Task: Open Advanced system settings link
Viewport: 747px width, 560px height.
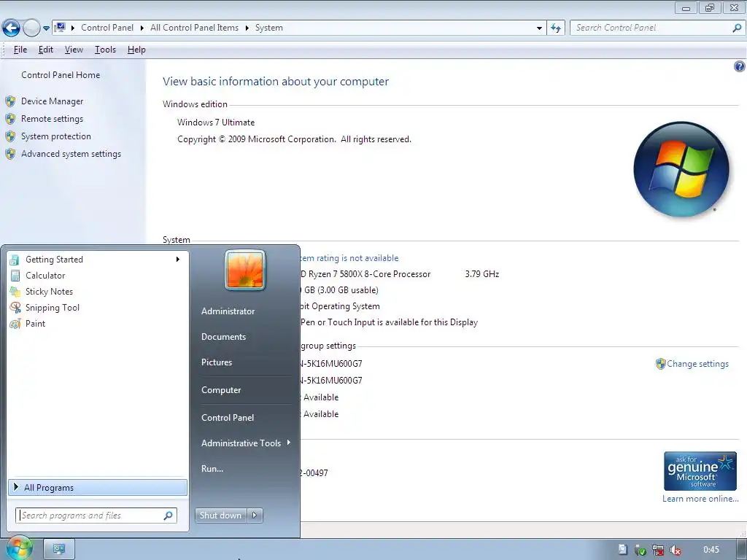Action: [71, 154]
